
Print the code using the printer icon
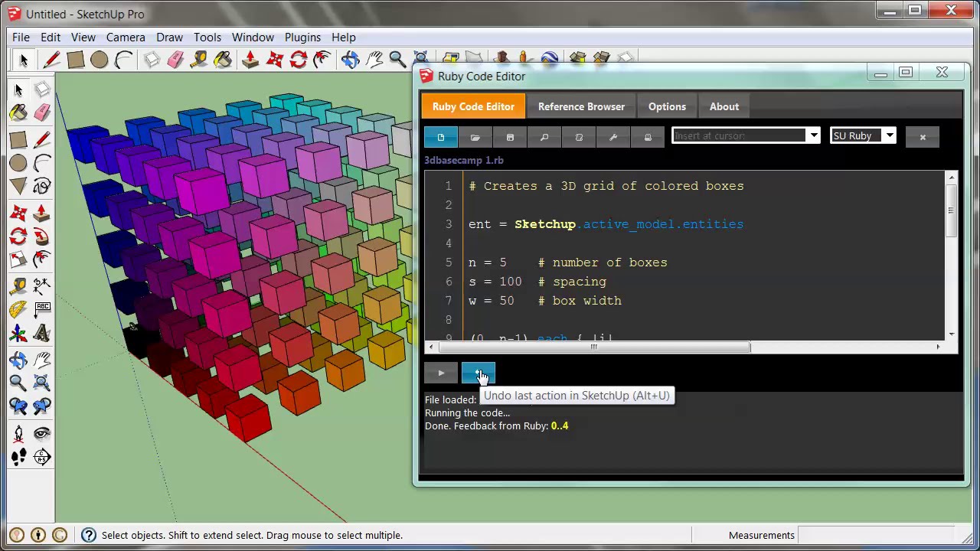[x=648, y=137]
